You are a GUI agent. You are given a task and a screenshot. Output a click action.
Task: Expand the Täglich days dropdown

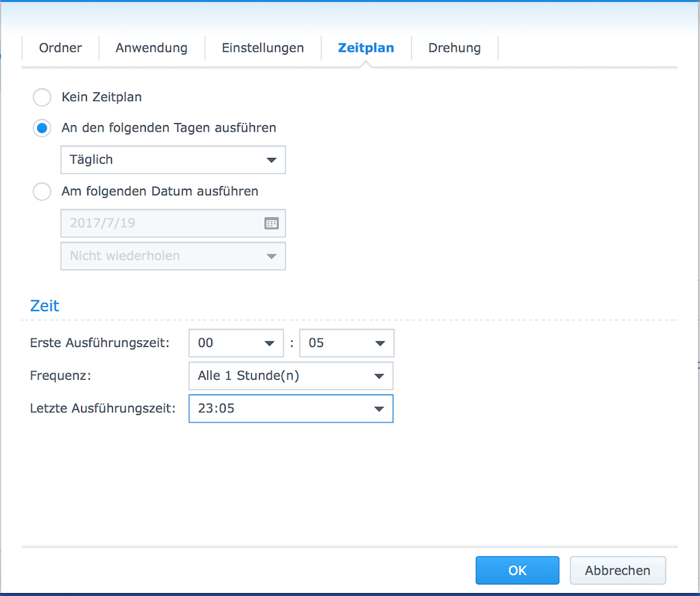[x=173, y=159]
